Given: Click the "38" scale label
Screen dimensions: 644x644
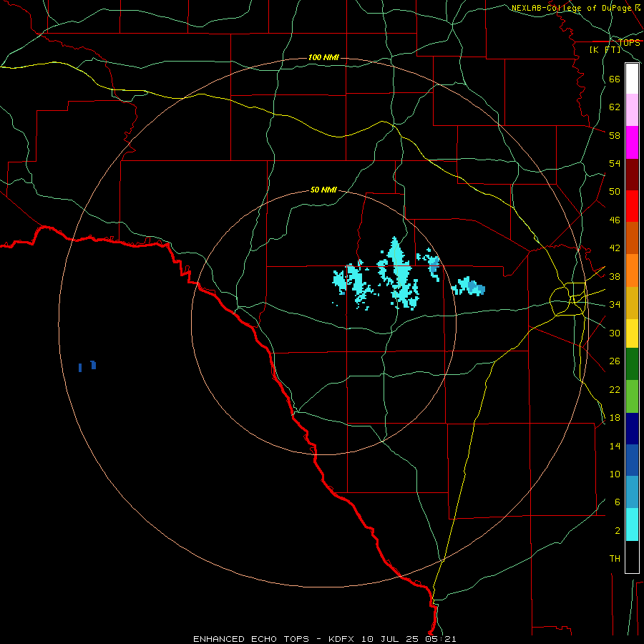Looking at the screenshot, I should pyautogui.click(x=615, y=276).
